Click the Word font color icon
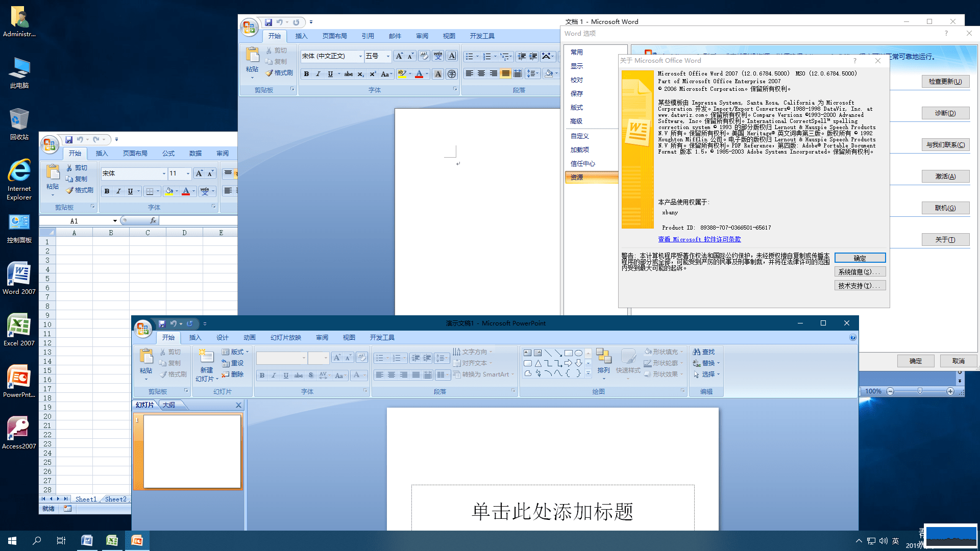980x551 pixels. coord(419,74)
